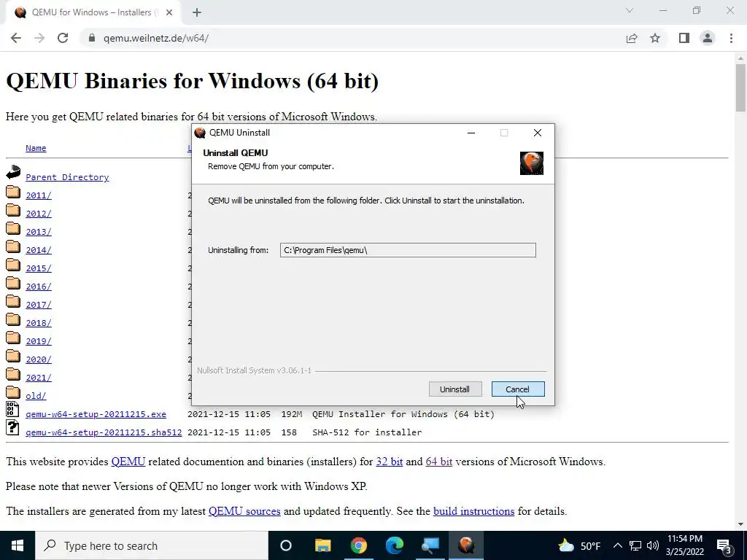Open the notification center with 3 alerts
This screenshot has height=560, width=747.
point(724,545)
